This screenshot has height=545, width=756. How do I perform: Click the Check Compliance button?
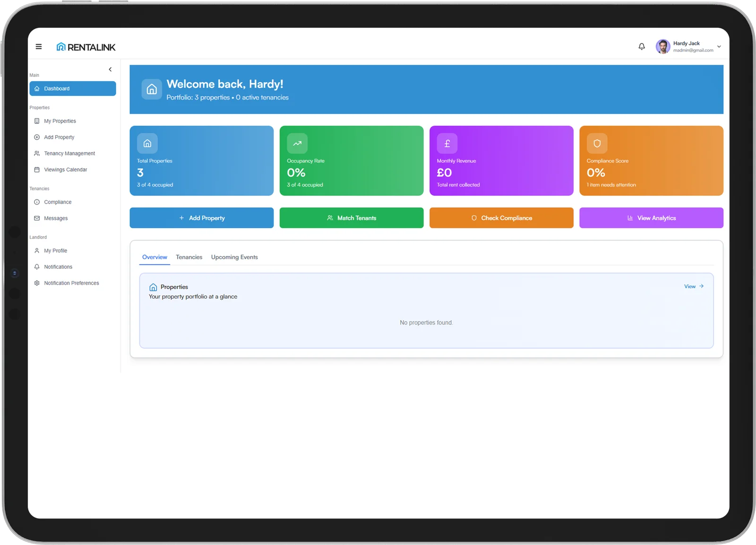point(501,218)
